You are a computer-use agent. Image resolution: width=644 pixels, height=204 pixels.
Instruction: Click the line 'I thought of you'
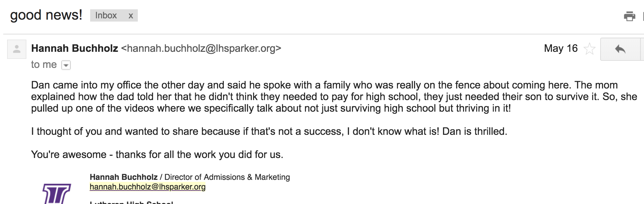pyautogui.click(x=269, y=131)
